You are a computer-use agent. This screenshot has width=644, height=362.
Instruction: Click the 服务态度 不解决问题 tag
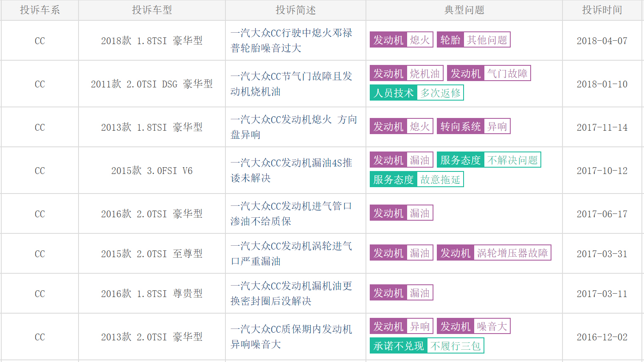point(489,160)
